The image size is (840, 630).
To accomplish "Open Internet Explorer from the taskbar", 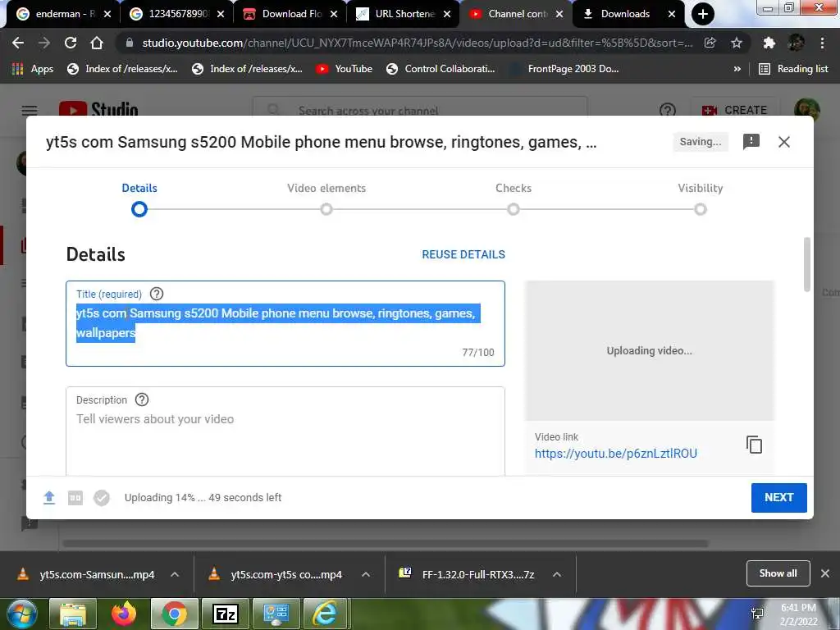I will click(325, 614).
